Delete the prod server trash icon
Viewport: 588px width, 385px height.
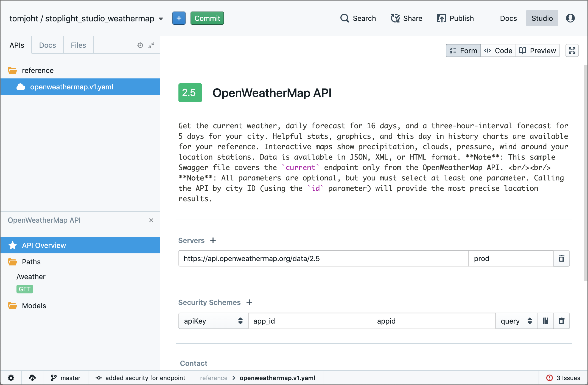coord(562,258)
